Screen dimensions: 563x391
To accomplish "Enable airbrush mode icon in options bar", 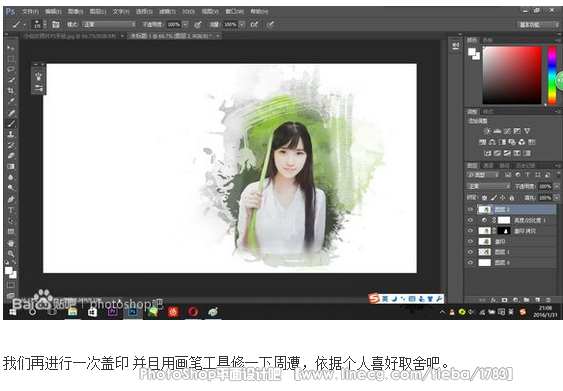I will 254,24.
